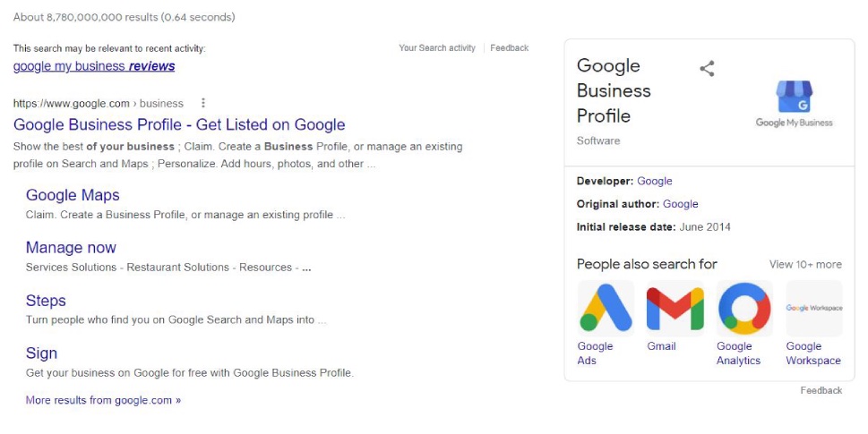Select the Google Ads logo icon
The height and width of the screenshot is (434, 868).
tap(606, 308)
